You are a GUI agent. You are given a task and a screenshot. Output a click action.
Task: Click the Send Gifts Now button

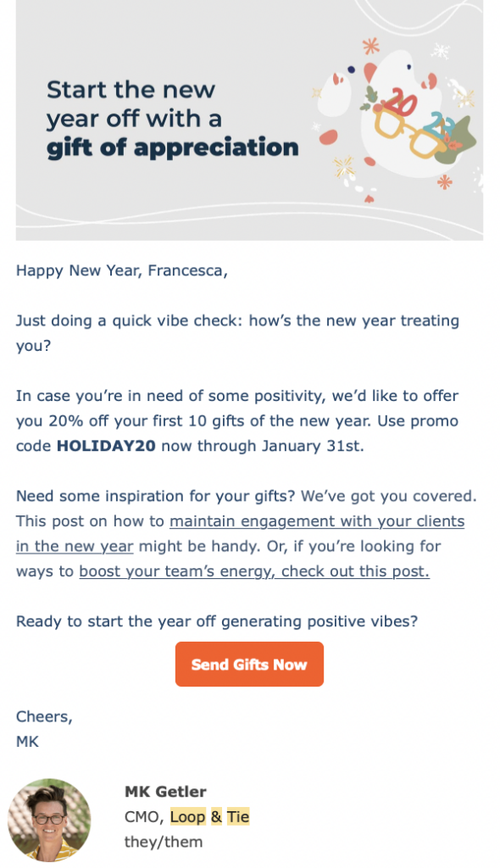pyautogui.click(x=249, y=664)
